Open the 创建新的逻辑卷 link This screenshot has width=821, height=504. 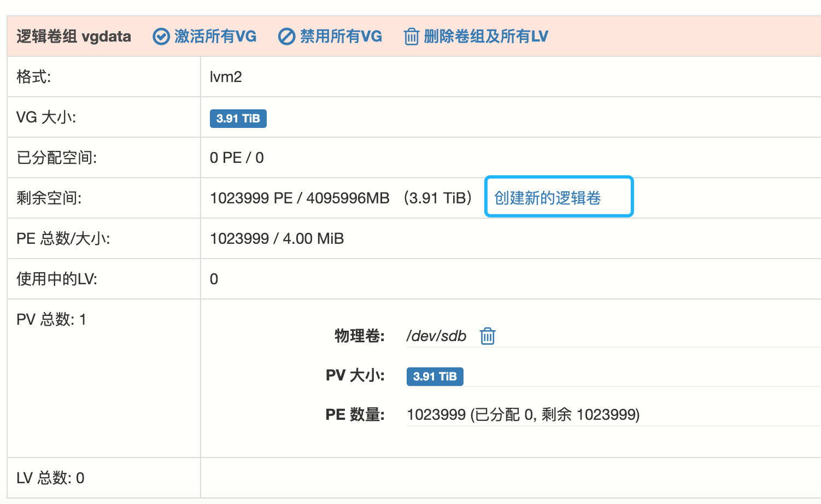pyautogui.click(x=547, y=198)
